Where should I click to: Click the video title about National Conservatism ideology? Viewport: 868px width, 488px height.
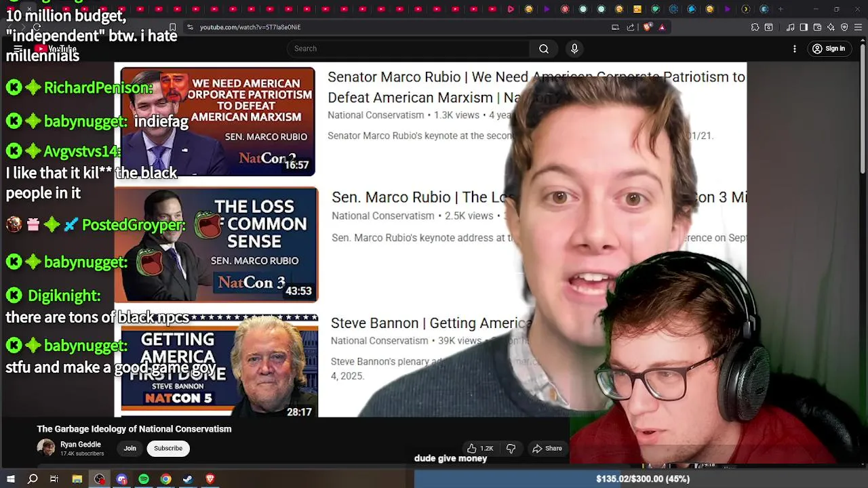[x=134, y=429]
